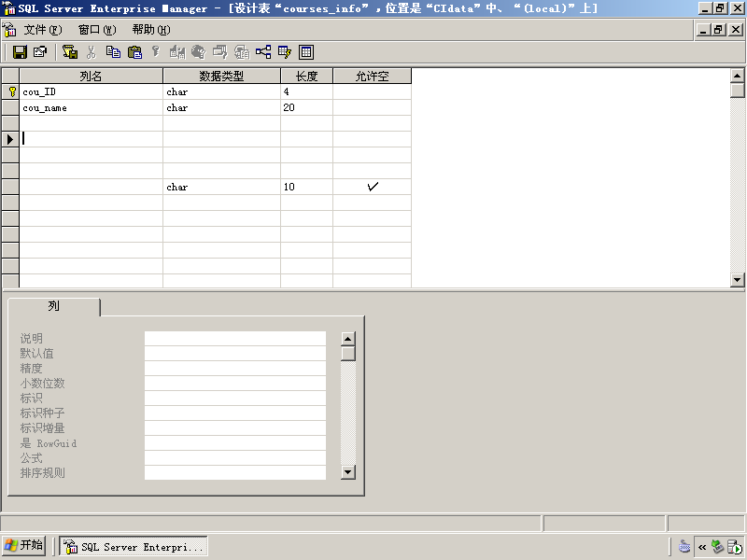
Task: Open the 帮助(H) menu
Action: click(x=151, y=30)
